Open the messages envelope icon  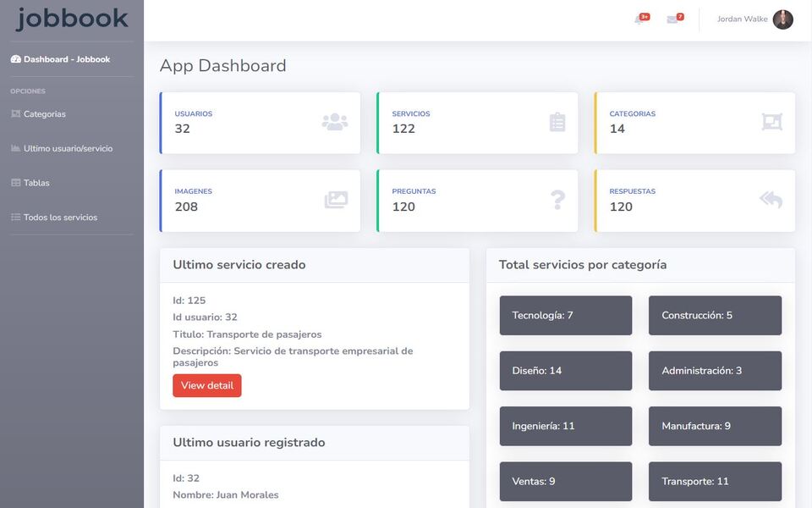[x=672, y=19]
